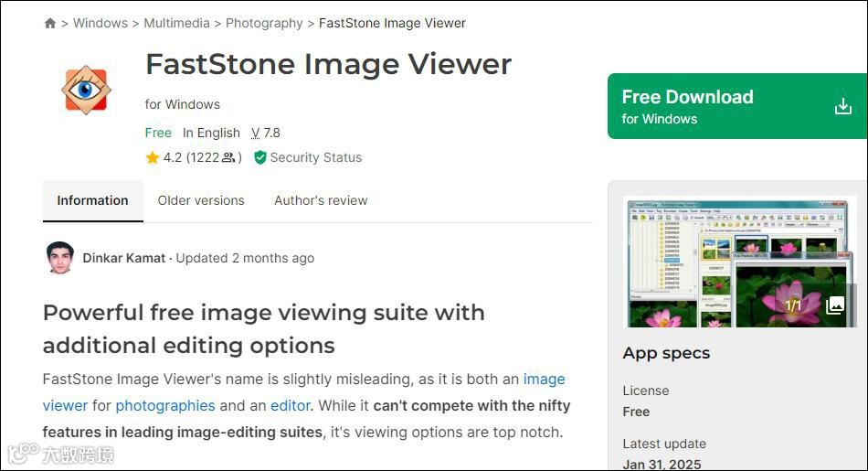The width and height of the screenshot is (868, 471).
Task: Click the green 'Free' price label
Action: 158,133
